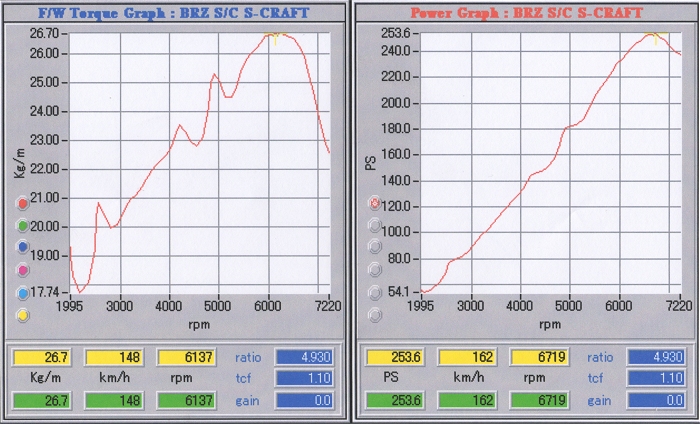Click the ratio label in Power panel
Screen dimensions: 700x424
[x=600, y=357]
